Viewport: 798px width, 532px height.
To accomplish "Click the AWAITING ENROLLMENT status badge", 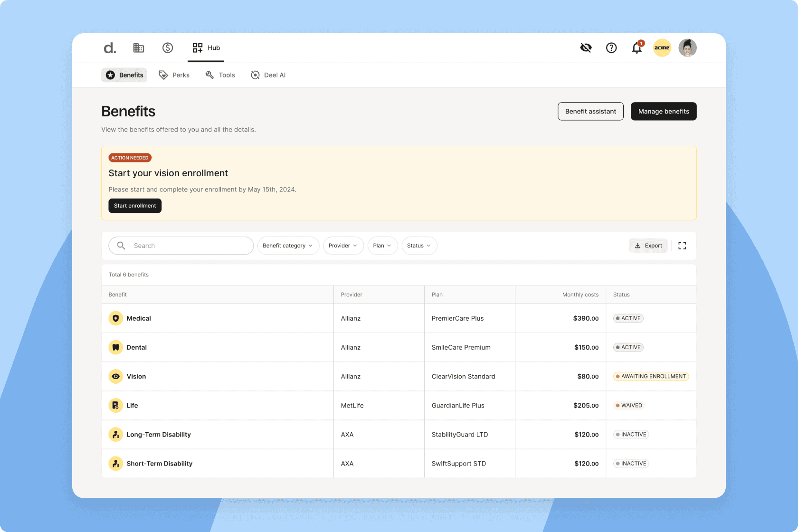I will 651,376.
